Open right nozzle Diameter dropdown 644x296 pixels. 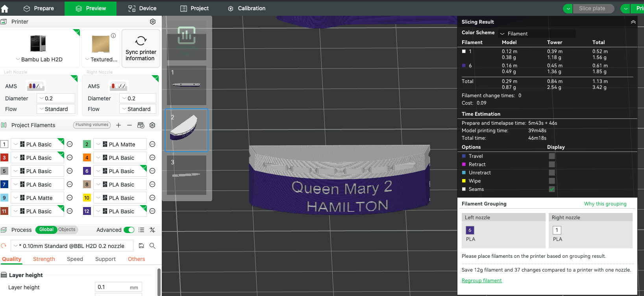pos(138,98)
